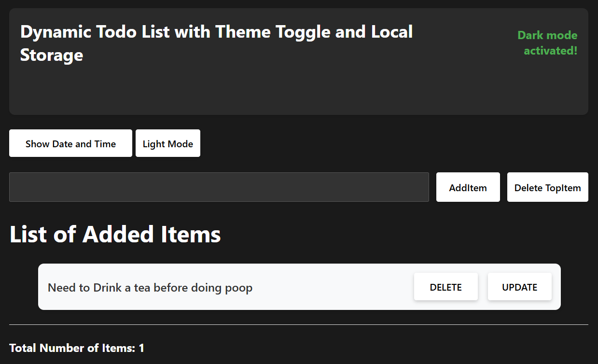Select the todo text about drinking tea

tap(150, 287)
